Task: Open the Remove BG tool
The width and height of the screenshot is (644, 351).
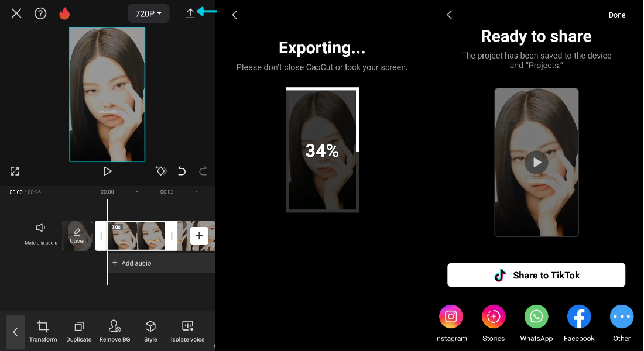Action: (x=115, y=332)
